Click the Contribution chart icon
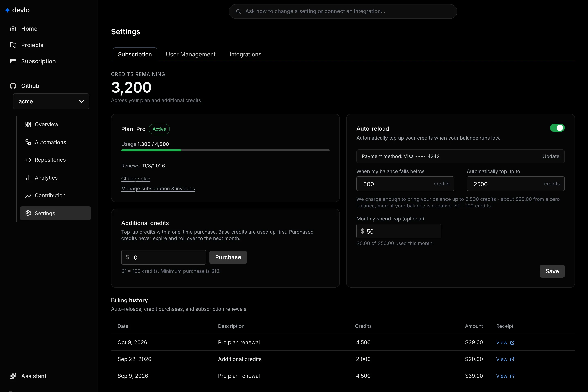Image resolution: width=588 pixels, height=392 pixels. (28, 196)
